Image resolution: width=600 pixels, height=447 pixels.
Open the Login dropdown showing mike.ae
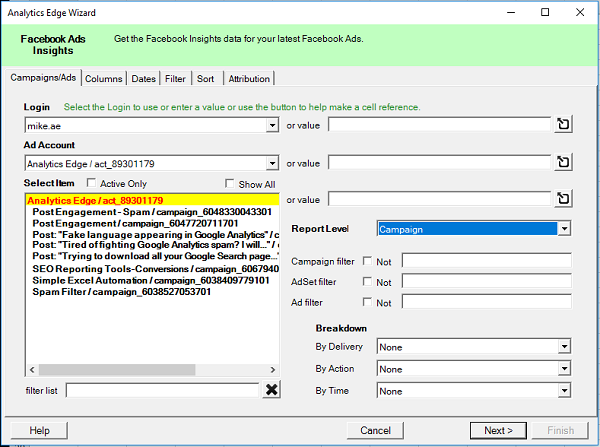coord(272,125)
